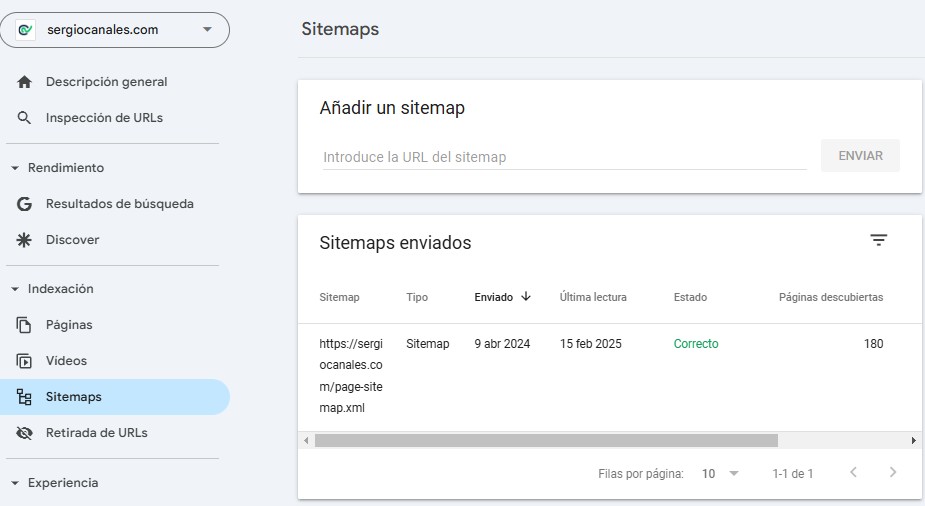The image size is (925, 506).
Task: Click the sergiocanales.com site favicon
Action: coord(25,29)
